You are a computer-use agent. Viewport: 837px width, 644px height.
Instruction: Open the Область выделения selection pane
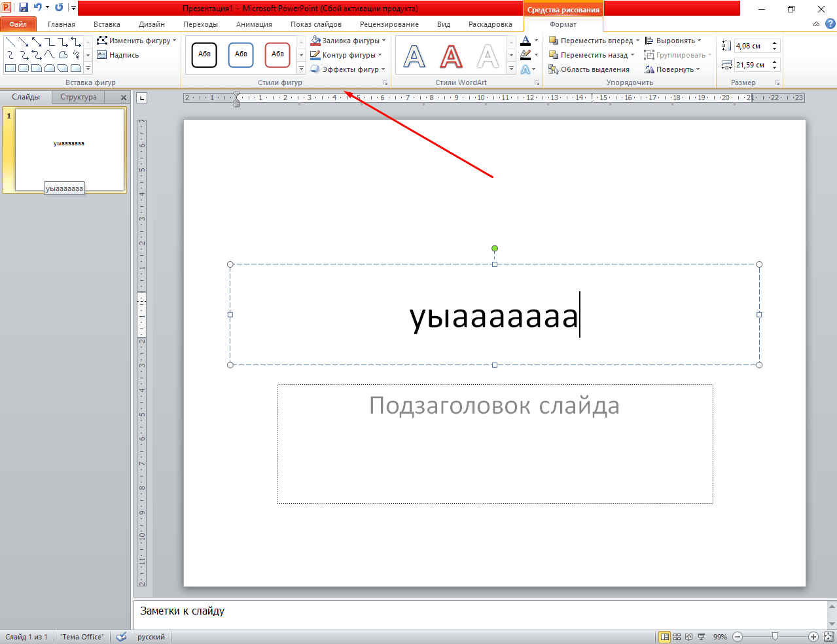click(589, 69)
